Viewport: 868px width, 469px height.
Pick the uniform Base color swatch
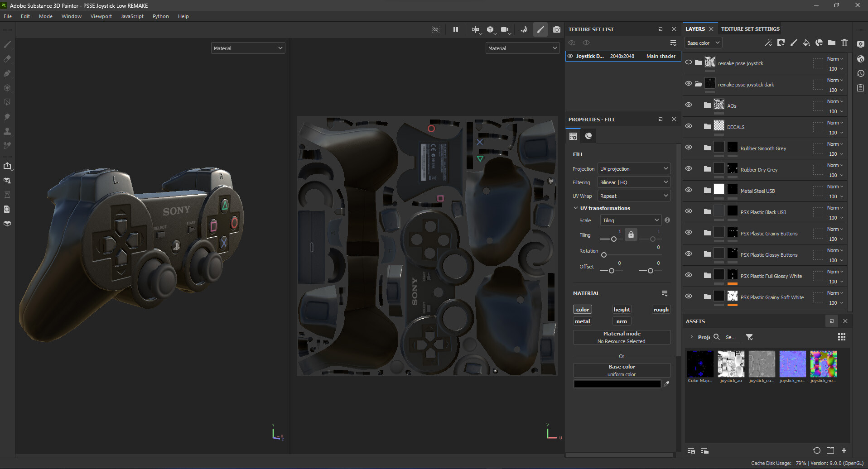pos(617,383)
